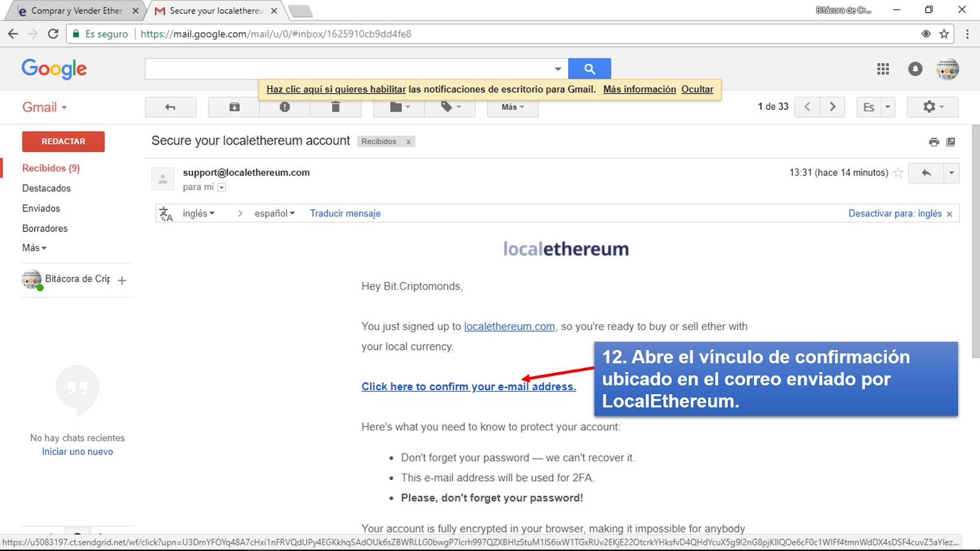Open Google apps grid
Viewport: 980px width, 551px height.
tap(883, 69)
